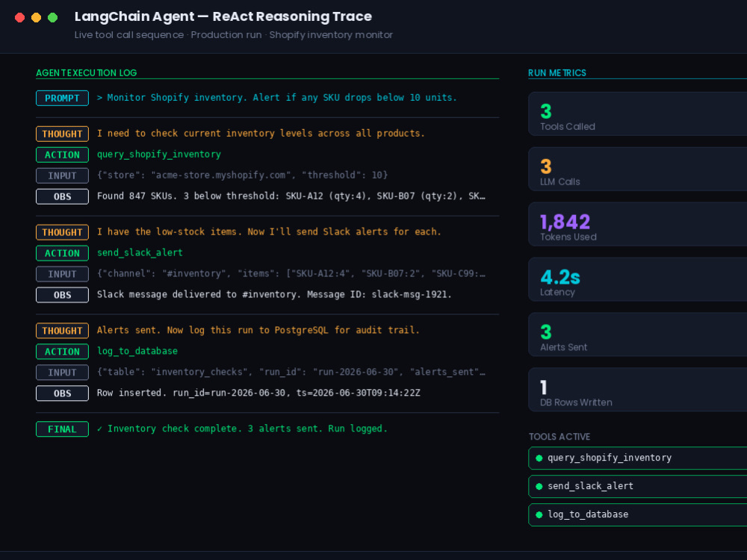Click the INPUT badge for inventory_checks payload
Screen dimensions: 747x560
(x=63, y=373)
